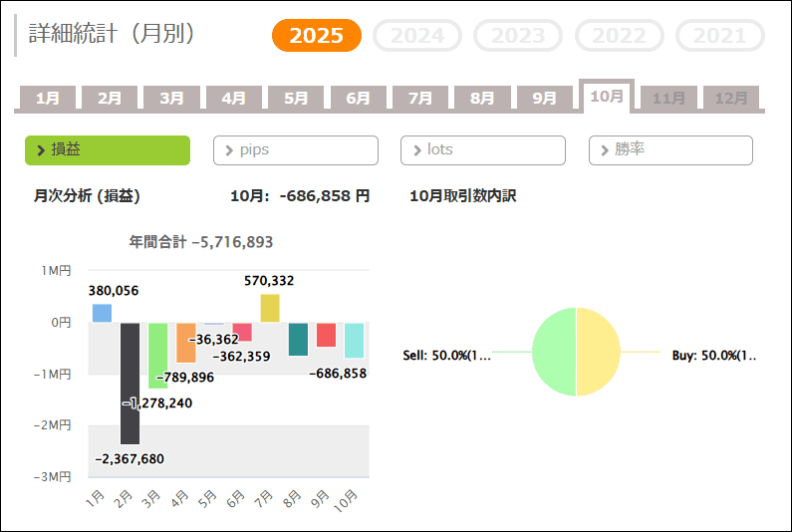Go to the 9月 tab
Viewport: 792px width, 532px height.
(544, 99)
